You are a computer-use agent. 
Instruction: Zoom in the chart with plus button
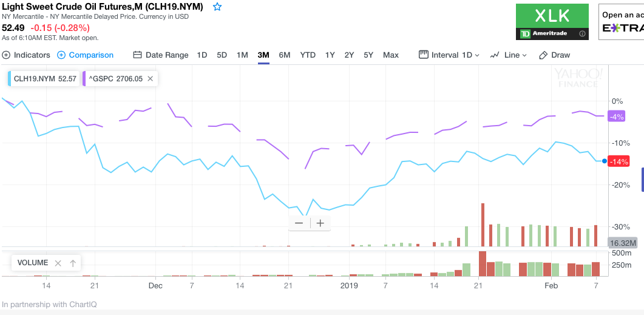[x=320, y=223]
